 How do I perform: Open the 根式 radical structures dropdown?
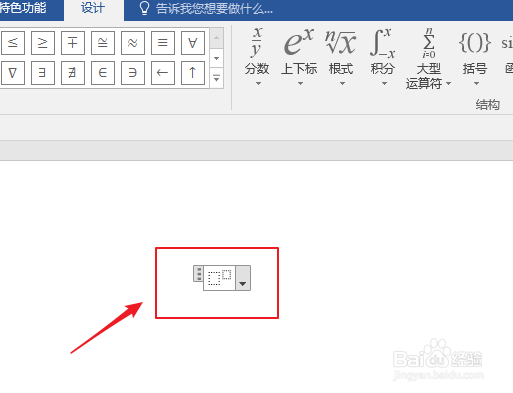tap(341, 57)
